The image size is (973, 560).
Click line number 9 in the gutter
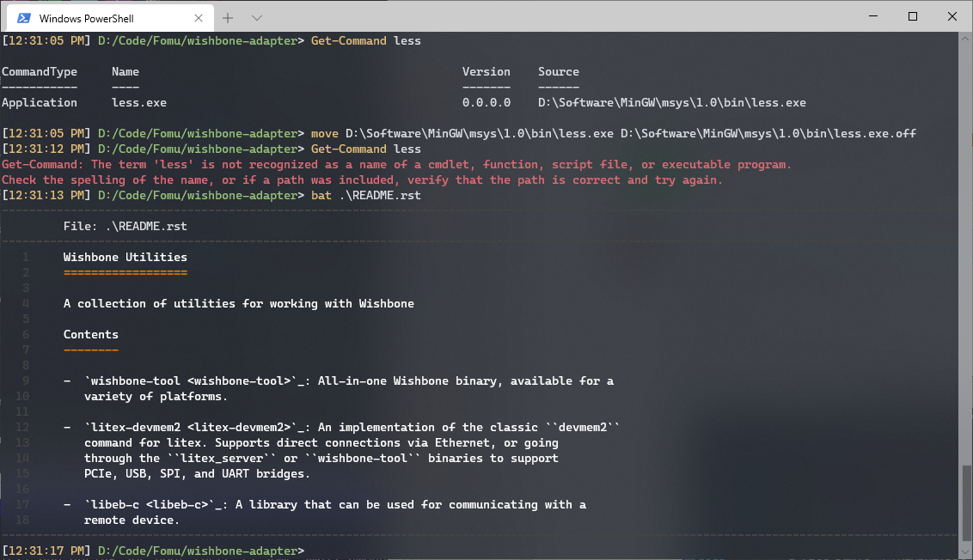click(26, 380)
